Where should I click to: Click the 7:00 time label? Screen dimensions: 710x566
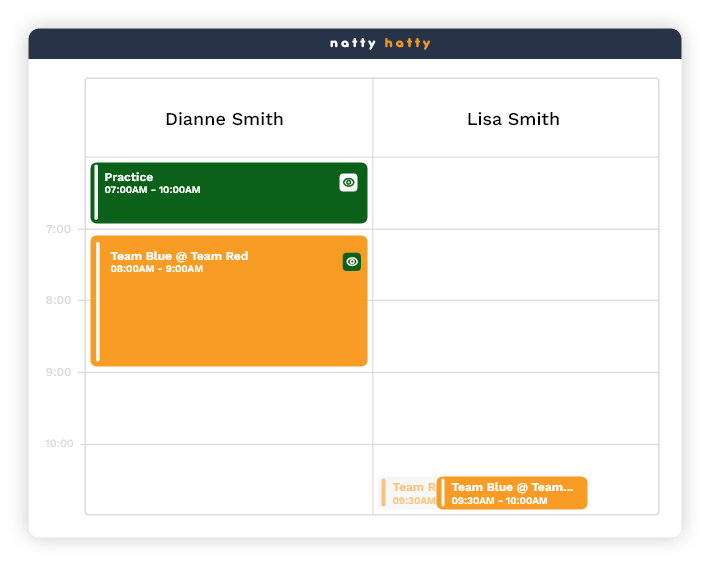(58, 230)
